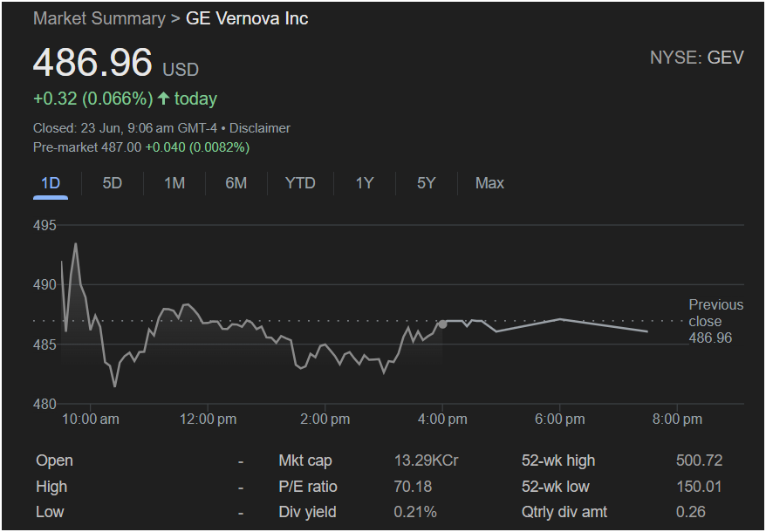Image resolution: width=766 pixels, height=532 pixels.
Task: Select the YTD tab
Action: click(300, 183)
